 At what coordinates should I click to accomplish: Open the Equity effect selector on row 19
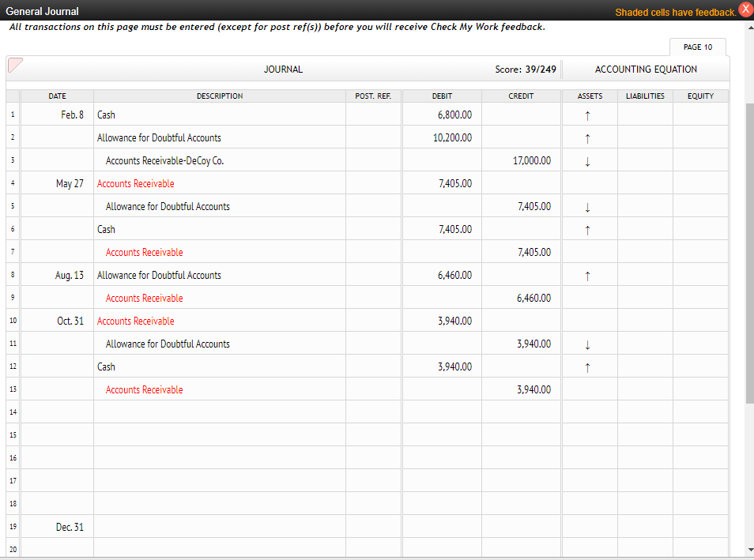click(699, 527)
